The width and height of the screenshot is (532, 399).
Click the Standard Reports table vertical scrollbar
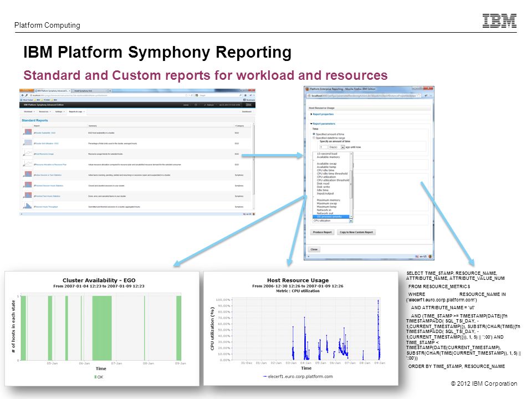click(x=253, y=167)
